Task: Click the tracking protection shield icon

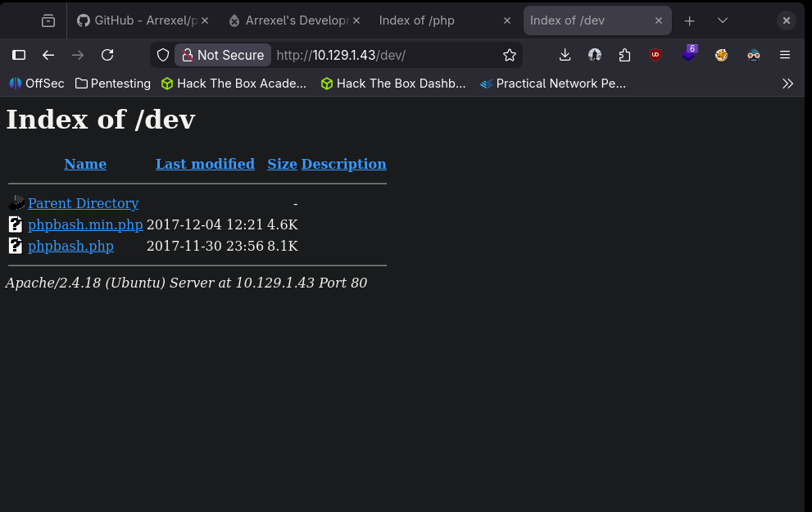Action: [163, 55]
